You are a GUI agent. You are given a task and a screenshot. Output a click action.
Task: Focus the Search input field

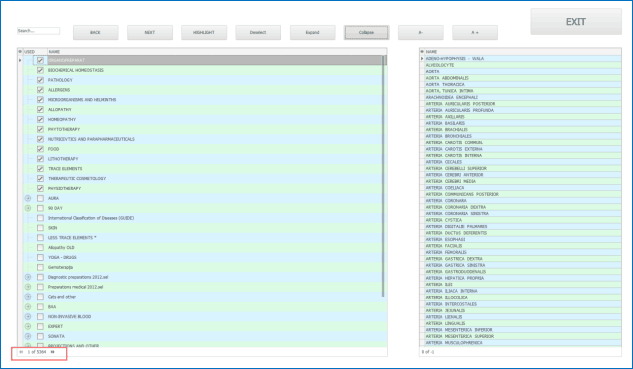click(x=38, y=31)
